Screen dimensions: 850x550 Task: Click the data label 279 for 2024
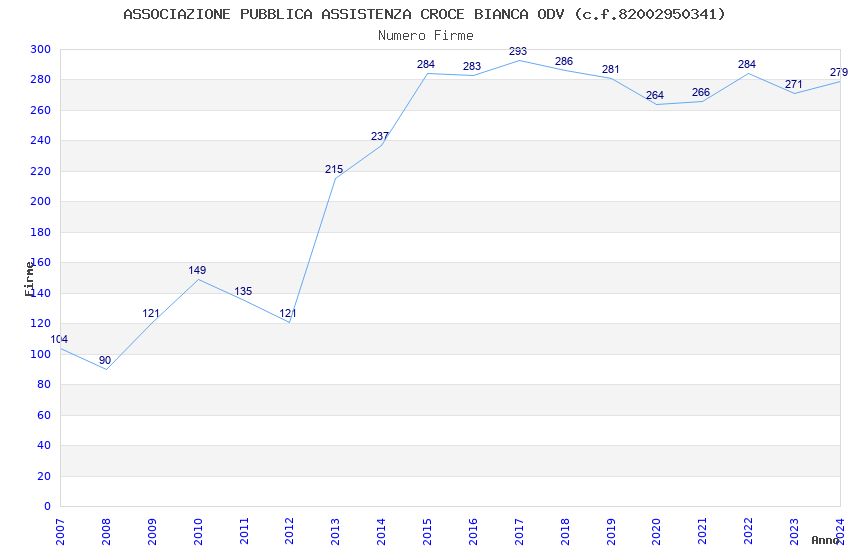(x=839, y=72)
